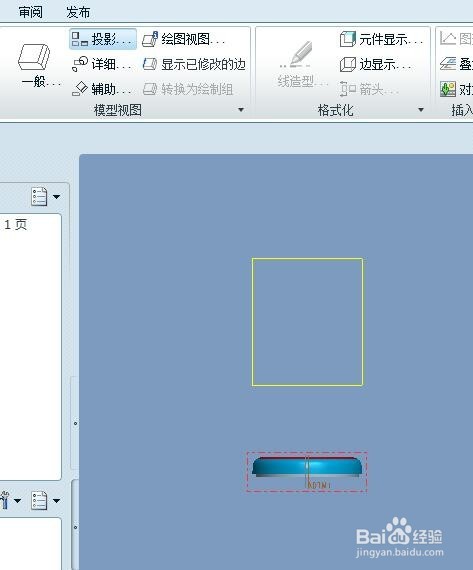Select the 投影 projection view tool

click(103, 39)
